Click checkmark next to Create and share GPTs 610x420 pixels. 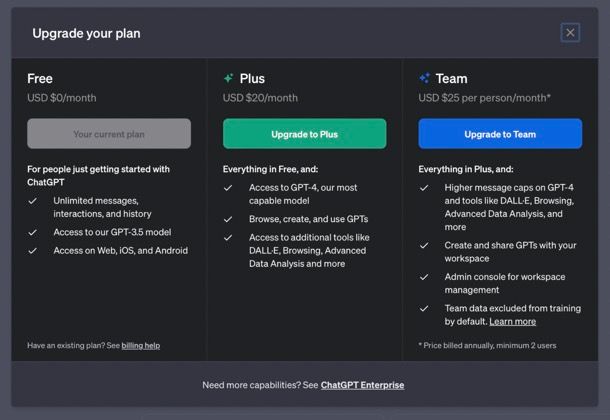pyautogui.click(x=424, y=246)
